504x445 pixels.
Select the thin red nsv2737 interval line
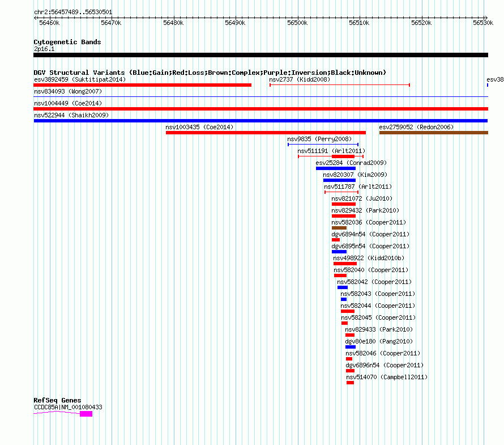click(x=340, y=85)
